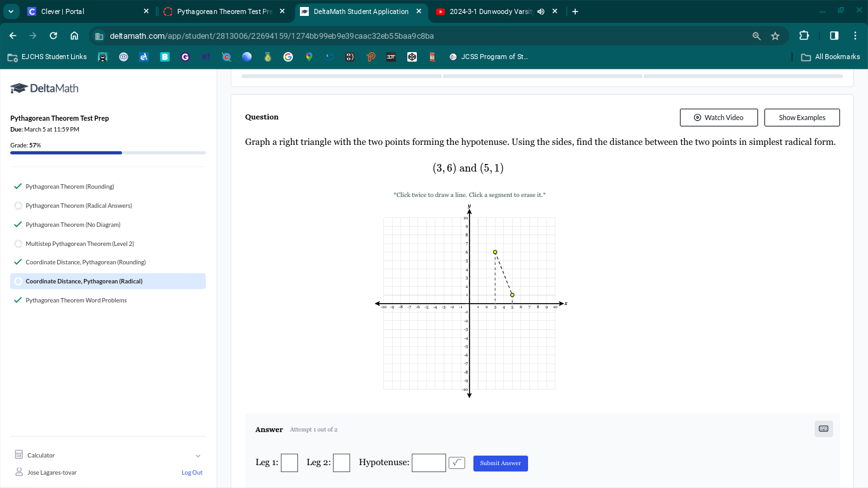Open the Google Maps bookmark
The width and height of the screenshot is (868, 488).
(x=309, y=57)
